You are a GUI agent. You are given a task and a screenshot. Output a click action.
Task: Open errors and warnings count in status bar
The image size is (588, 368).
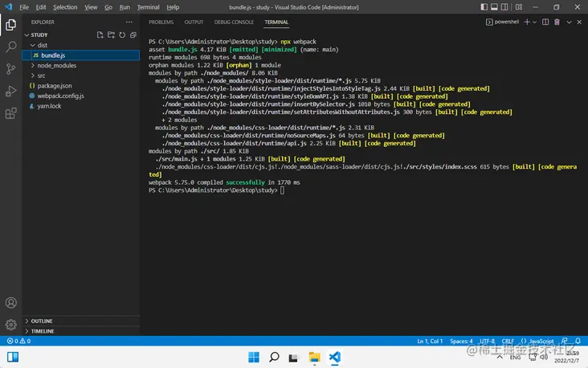click(18, 341)
